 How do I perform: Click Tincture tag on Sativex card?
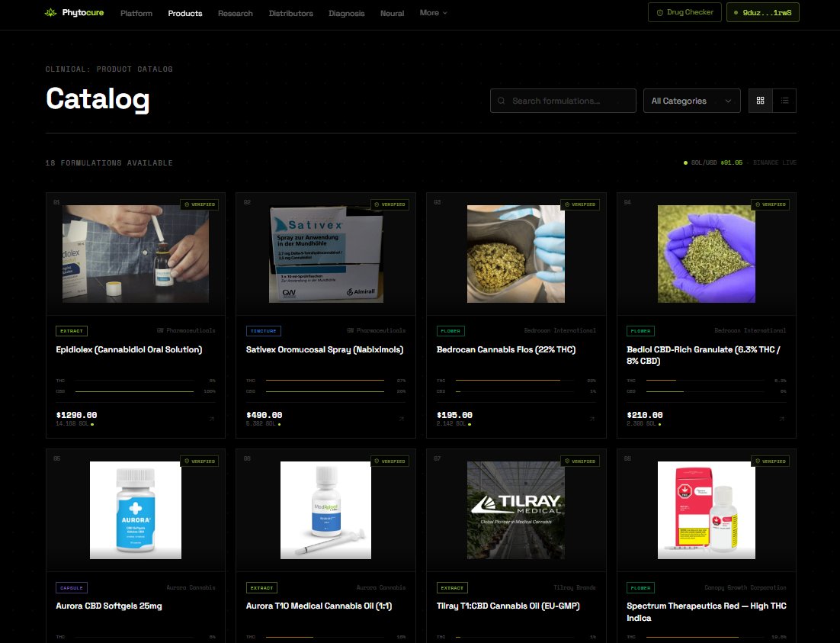tap(263, 331)
